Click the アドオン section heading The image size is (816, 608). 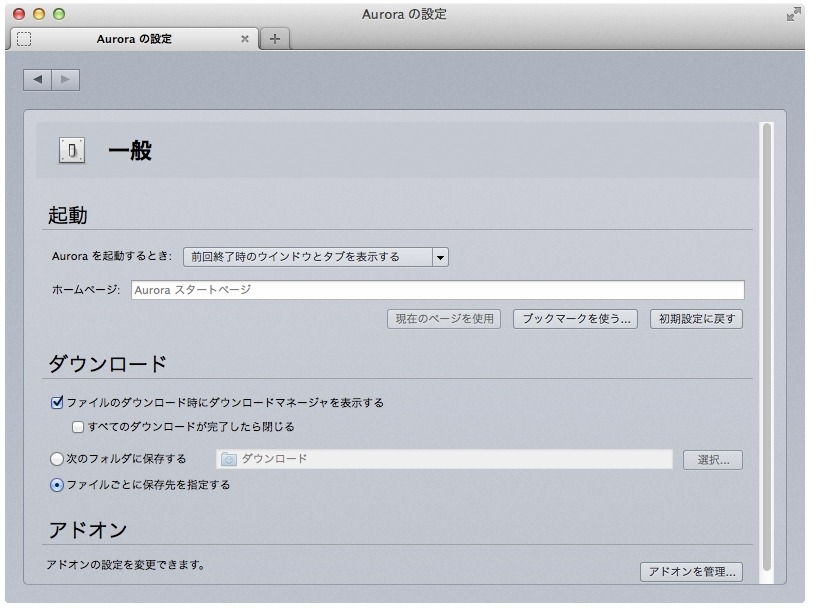(88, 530)
